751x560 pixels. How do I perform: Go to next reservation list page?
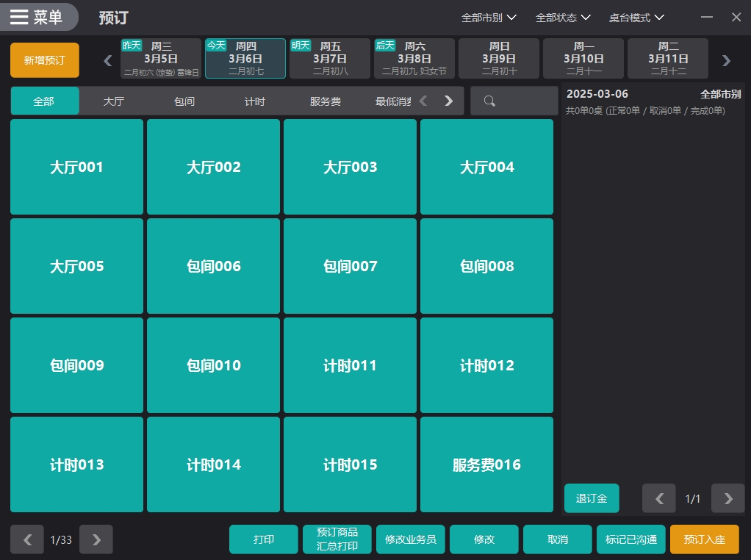click(x=727, y=498)
